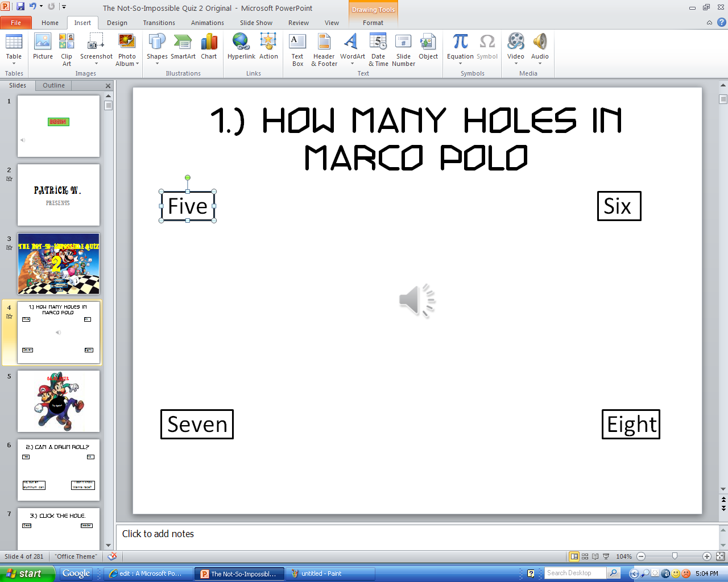
Task: Undo the last action
Action: [x=33, y=6]
